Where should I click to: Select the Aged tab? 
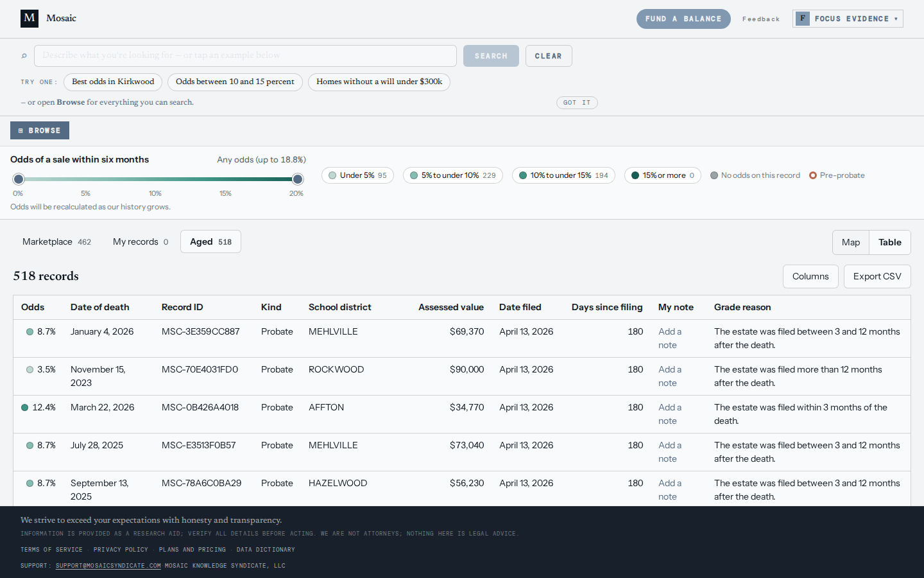click(210, 241)
